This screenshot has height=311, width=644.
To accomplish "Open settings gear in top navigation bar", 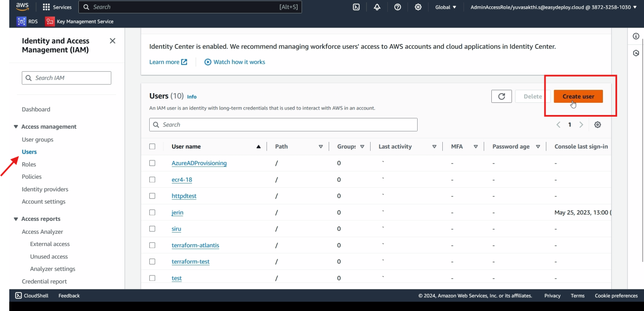I will pyautogui.click(x=418, y=7).
